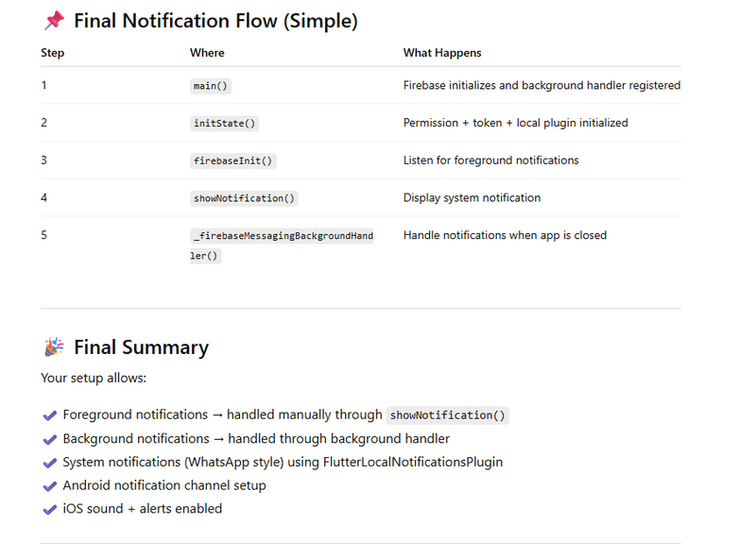
Task: Click the checkmark beside Android notification channel setup
Action: [50, 486]
